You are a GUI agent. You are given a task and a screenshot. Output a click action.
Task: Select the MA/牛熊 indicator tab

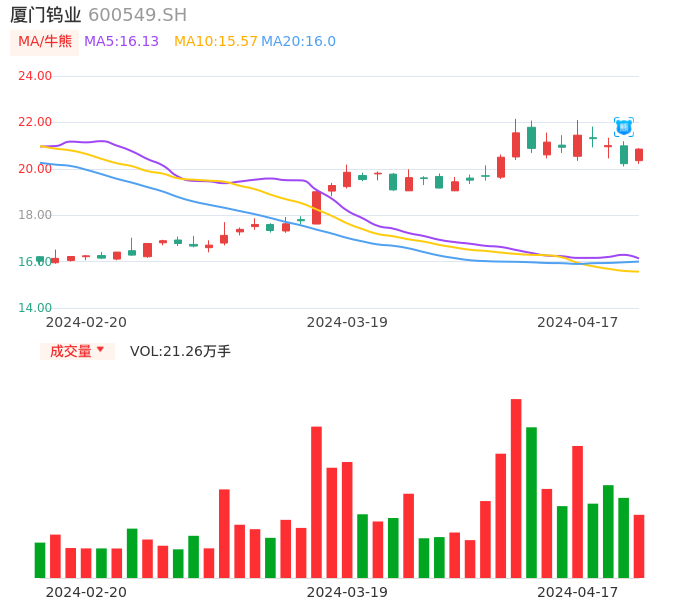click(45, 42)
